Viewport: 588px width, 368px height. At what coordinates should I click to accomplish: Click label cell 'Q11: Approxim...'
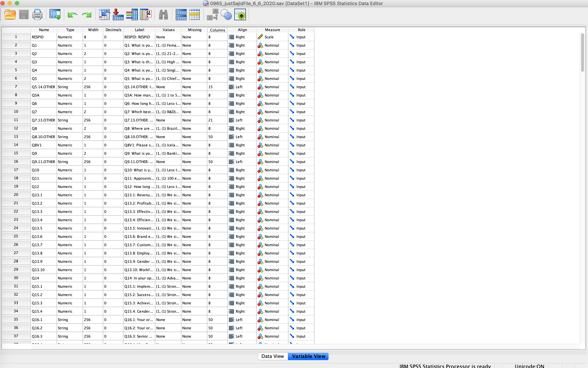click(x=139, y=178)
